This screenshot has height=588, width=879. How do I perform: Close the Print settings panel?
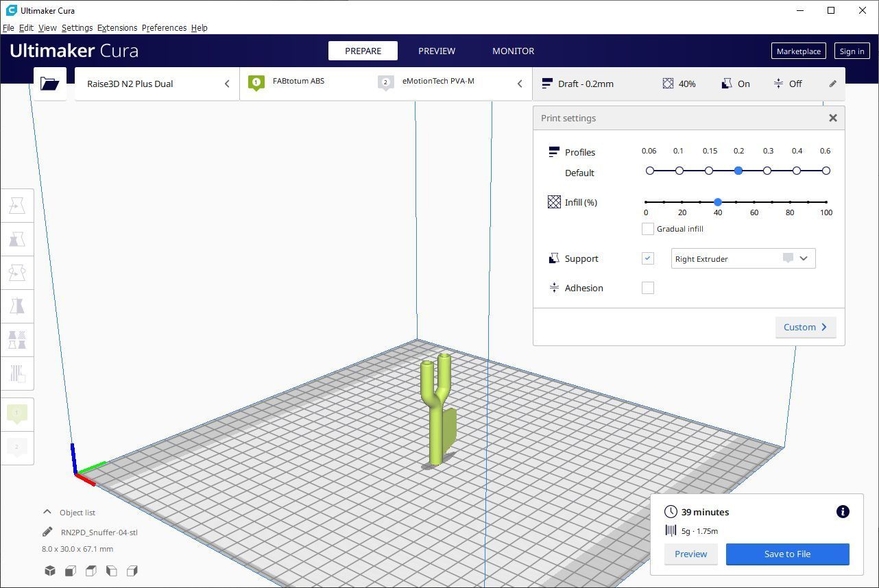pos(833,118)
